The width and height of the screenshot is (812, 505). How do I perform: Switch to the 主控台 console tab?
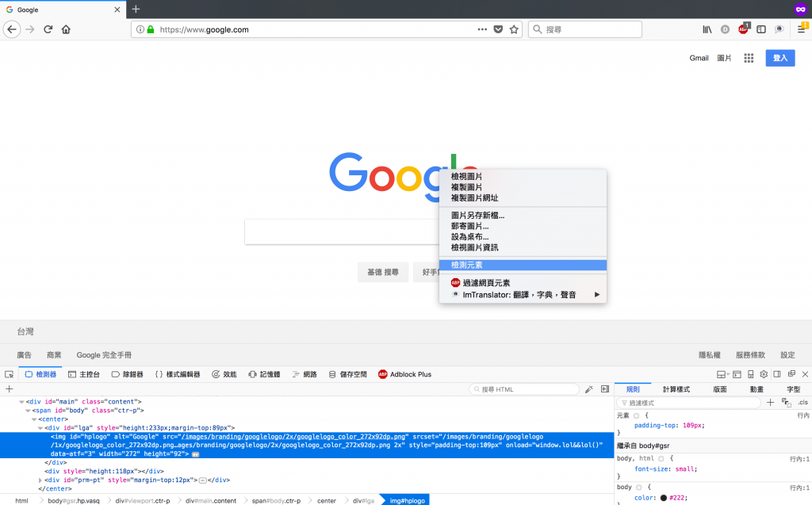click(84, 374)
